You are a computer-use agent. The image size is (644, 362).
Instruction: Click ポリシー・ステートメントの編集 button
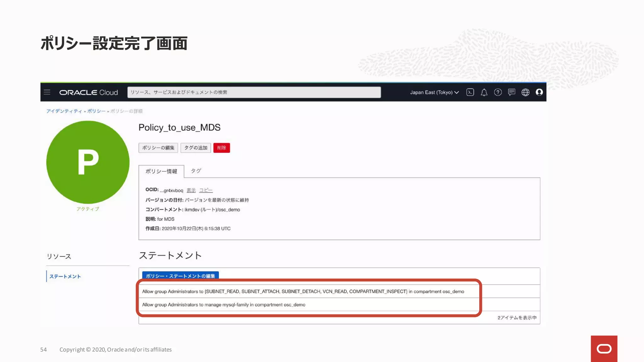tap(180, 276)
